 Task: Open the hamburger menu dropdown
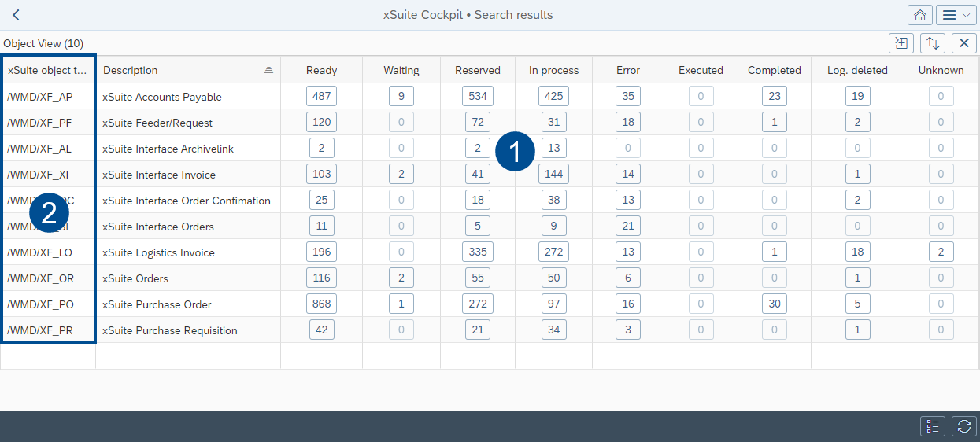coord(956,15)
